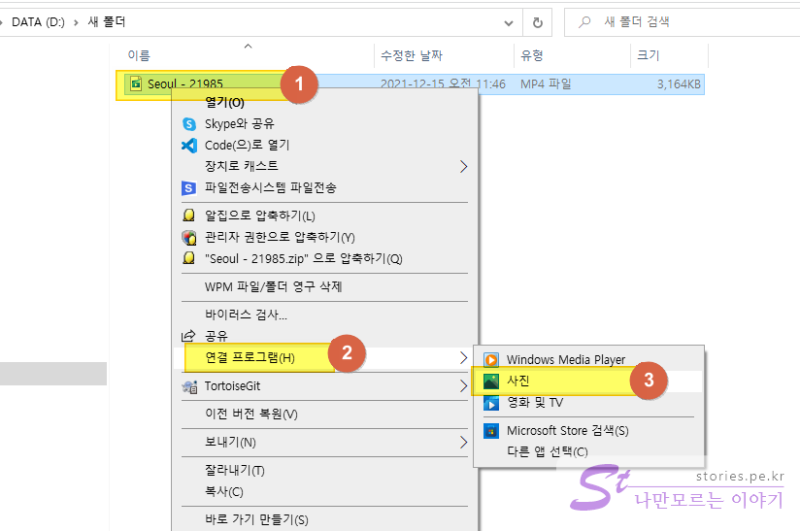Click the Seoul - 21985 file icon
The image size is (800, 531).
(136, 84)
